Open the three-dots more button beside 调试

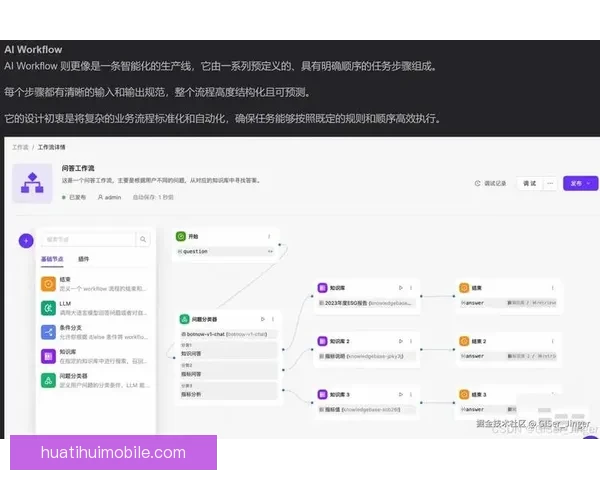coord(550,183)
